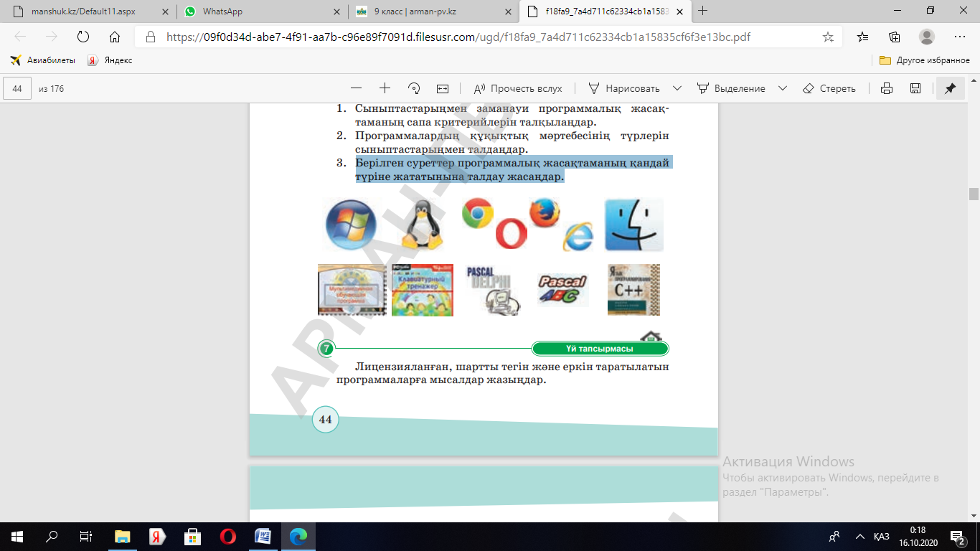Viewport: 980px width, 551px height.
Task: Open the browser profile menu
Action: 927,37
